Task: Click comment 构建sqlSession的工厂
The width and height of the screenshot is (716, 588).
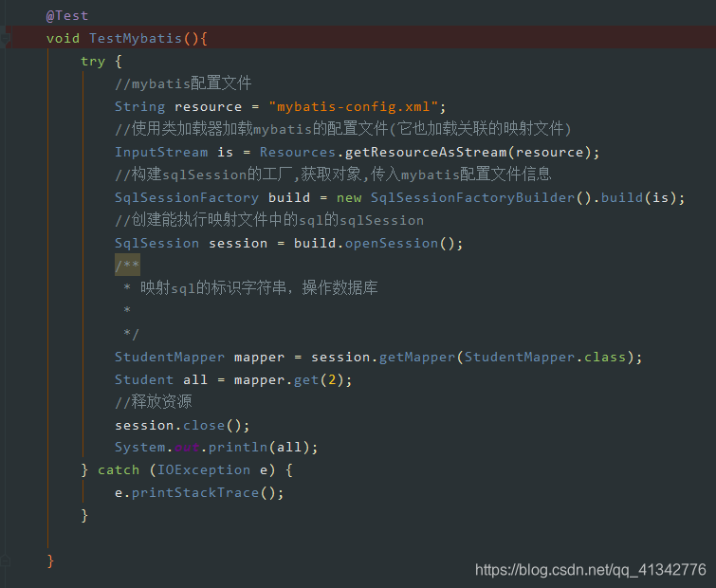Action: point(333,175)
